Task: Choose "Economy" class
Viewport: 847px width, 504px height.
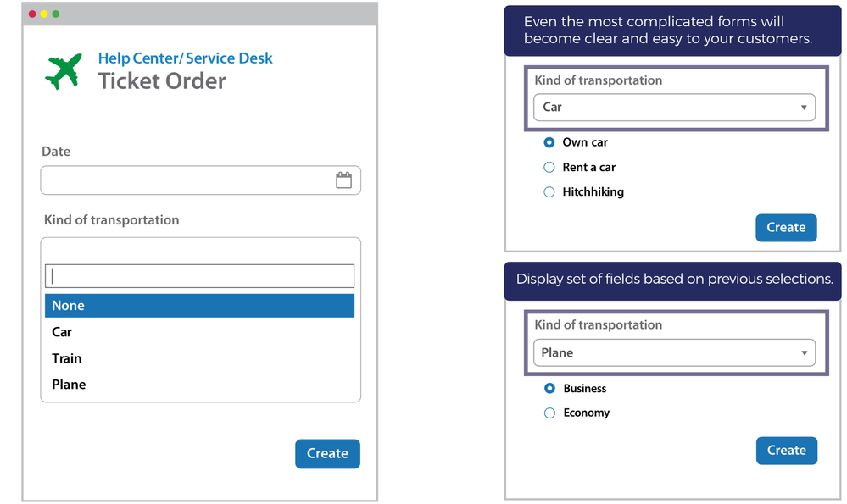Action: point(549,413)
